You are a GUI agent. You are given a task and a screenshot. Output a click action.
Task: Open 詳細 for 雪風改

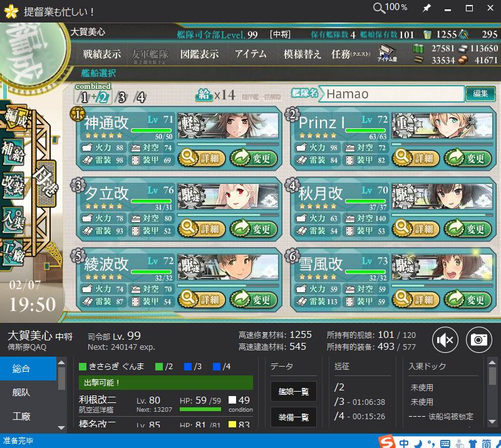point(415,299)
